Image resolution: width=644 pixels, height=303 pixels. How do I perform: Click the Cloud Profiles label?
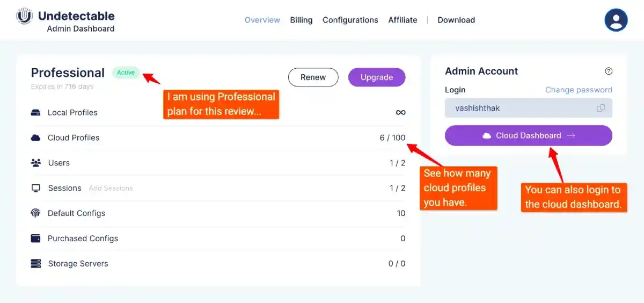74,138
